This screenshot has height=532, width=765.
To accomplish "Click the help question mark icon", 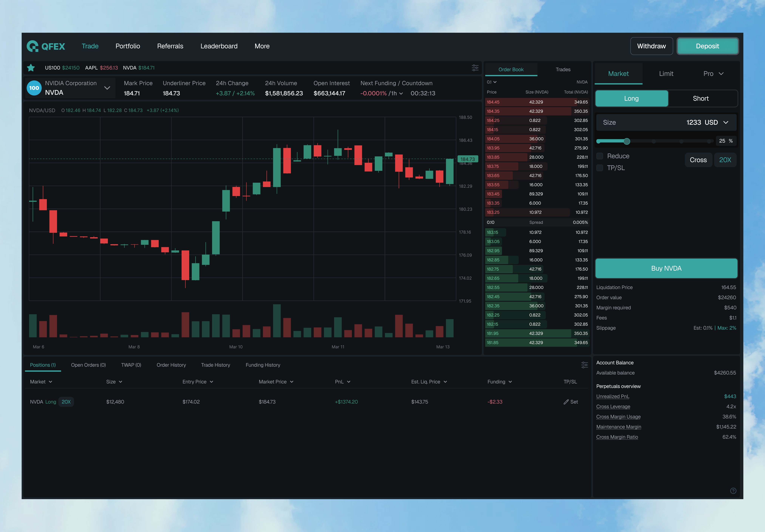I will click(x=733, y=490).
